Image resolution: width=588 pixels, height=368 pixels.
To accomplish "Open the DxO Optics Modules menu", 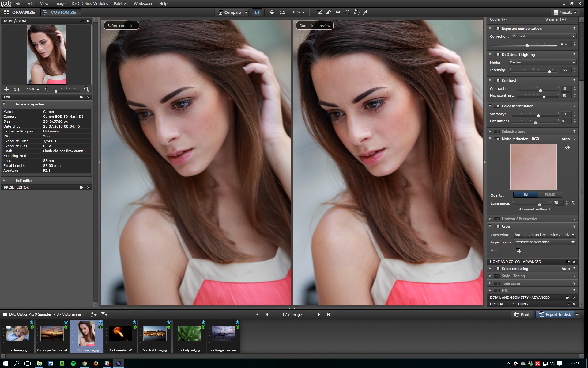I will [x=89, y=3].
